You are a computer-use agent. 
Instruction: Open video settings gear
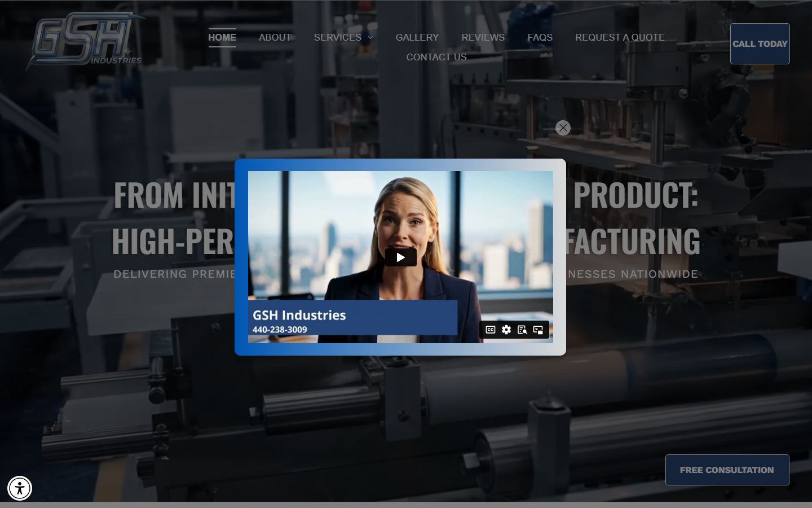[x=506, y=330]
